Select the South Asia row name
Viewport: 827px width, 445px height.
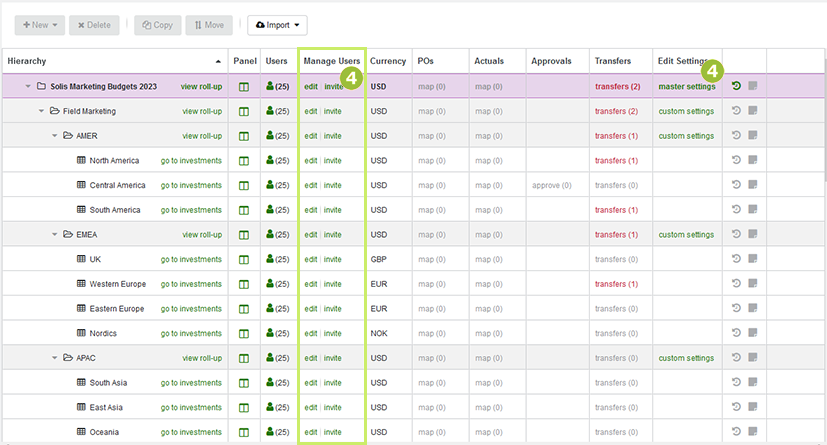(108, 383)
